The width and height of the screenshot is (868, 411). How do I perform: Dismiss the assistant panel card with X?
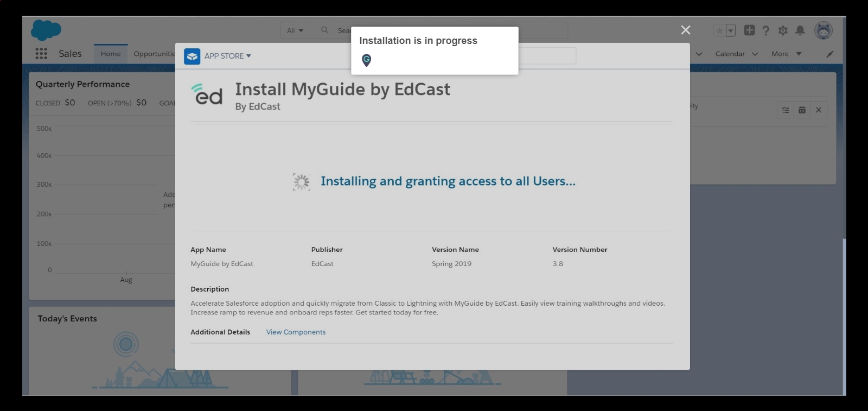tap(819, 110)
